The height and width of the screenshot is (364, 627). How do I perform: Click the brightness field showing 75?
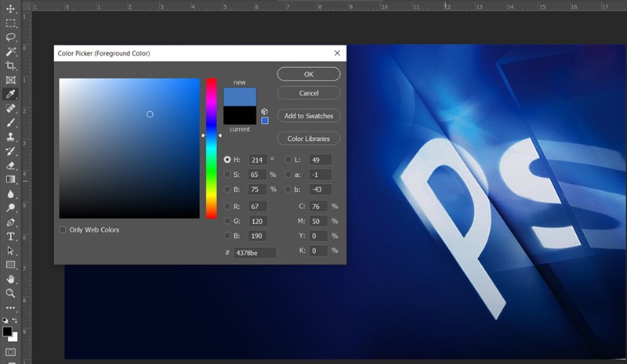pyautogui.click(x=258, y=189)
